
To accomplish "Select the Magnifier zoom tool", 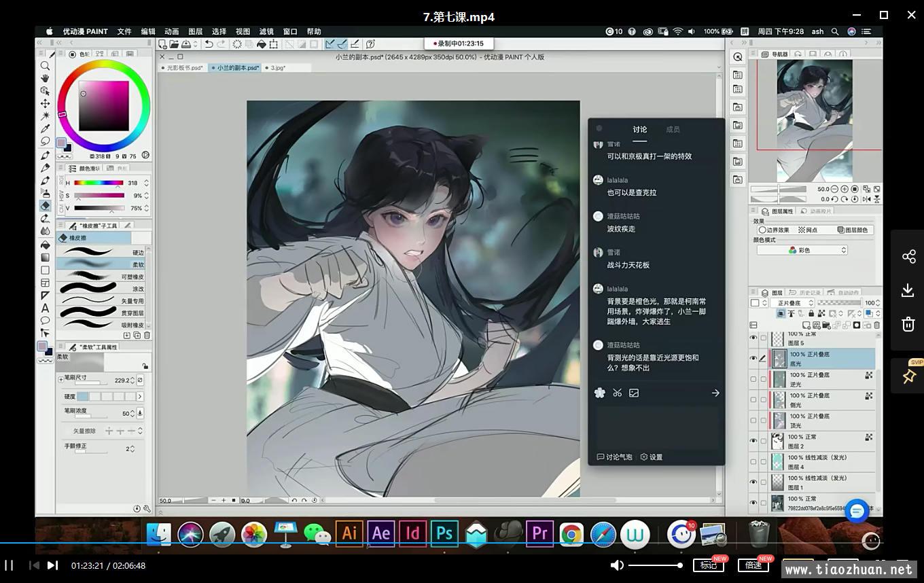I will tap(45, 66).
